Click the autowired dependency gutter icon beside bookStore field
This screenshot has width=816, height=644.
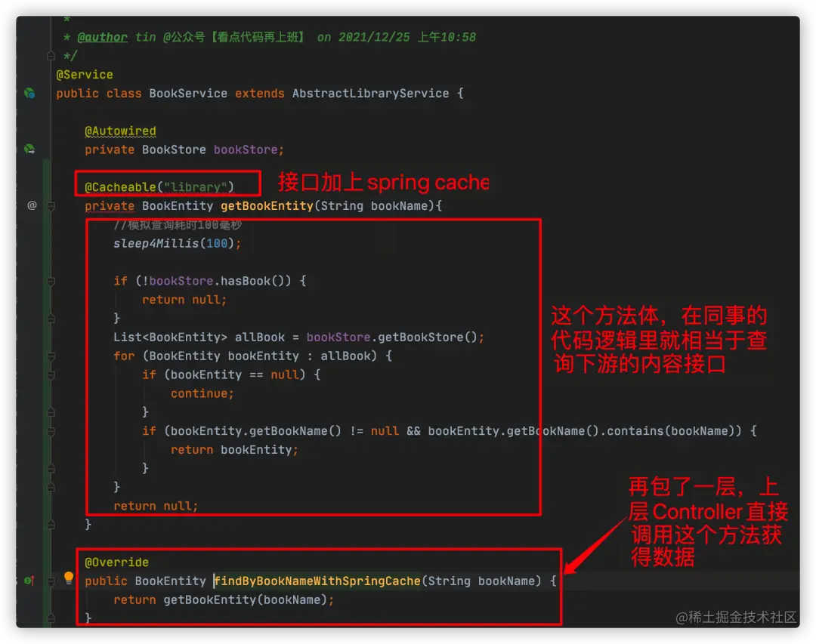point(29,149)
